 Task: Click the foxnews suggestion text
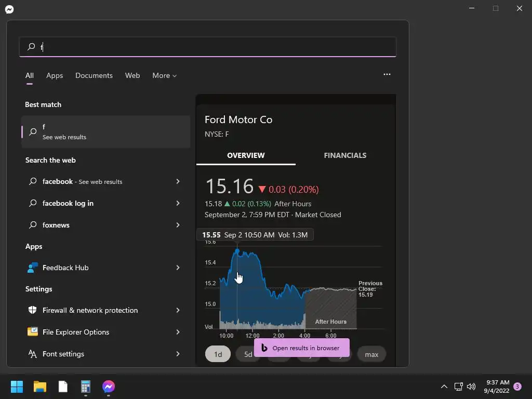[x=56, y=225]
